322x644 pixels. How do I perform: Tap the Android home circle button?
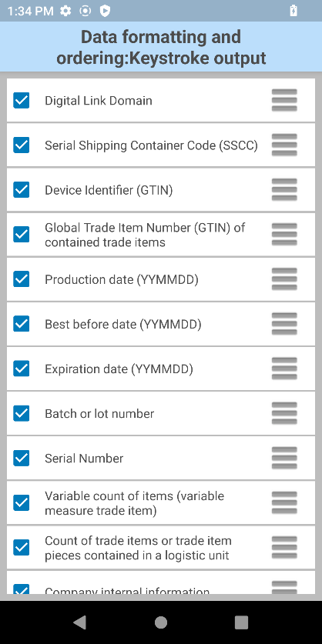point(161,622)
